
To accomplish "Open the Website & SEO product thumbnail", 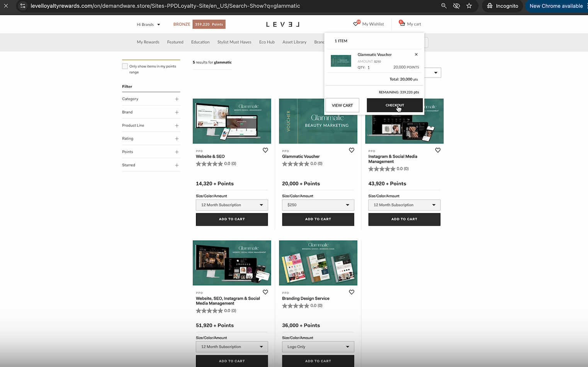I will (x=232, y=121).
